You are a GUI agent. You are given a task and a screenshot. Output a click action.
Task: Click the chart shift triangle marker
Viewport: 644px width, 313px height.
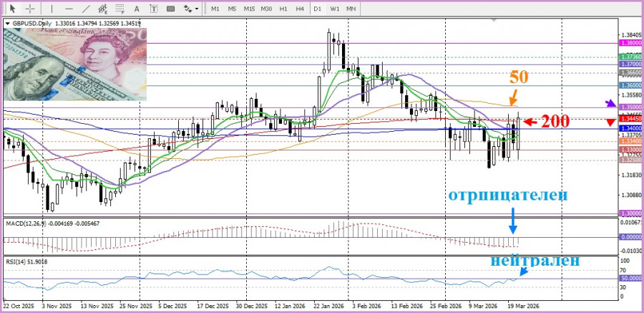click(x=609, y=122)
